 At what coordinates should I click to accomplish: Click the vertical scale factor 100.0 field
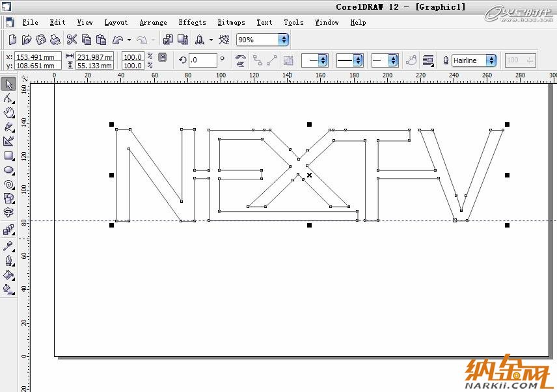click(133, 65)
